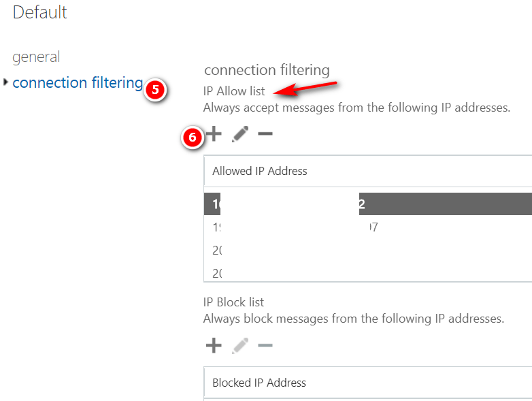Click the Default policy title

click(x=40, y=12)
